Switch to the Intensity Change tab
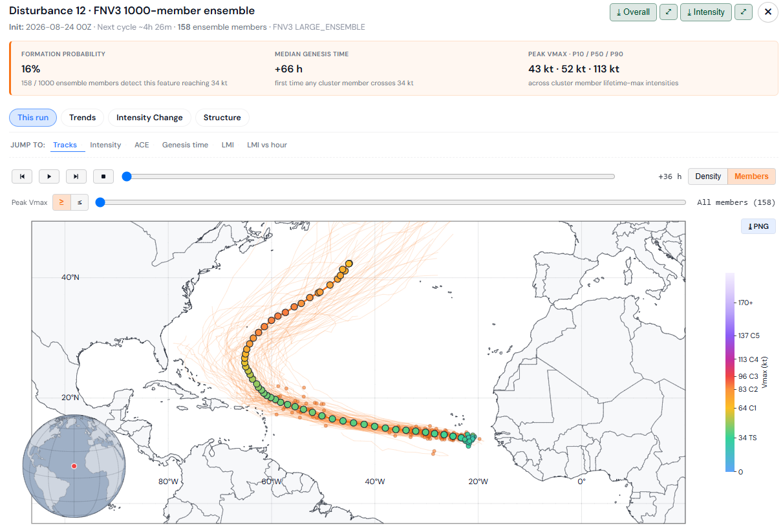The image size is (783, 532). pyautogui.click(x=149, y=118)
